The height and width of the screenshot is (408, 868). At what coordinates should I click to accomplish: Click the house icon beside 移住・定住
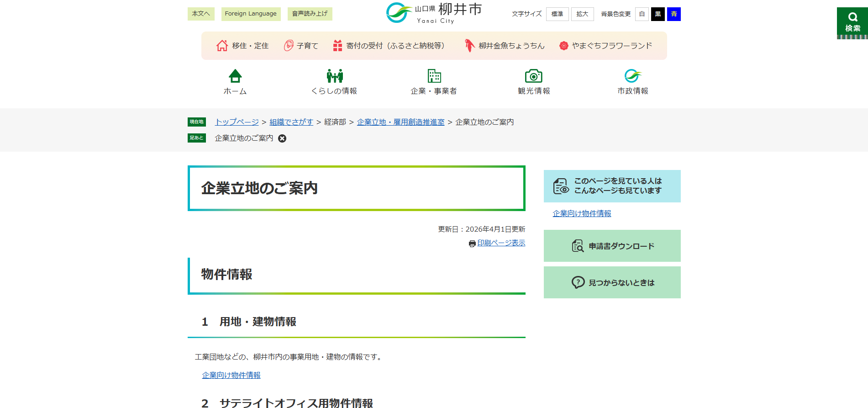click(x=222, y=46)
